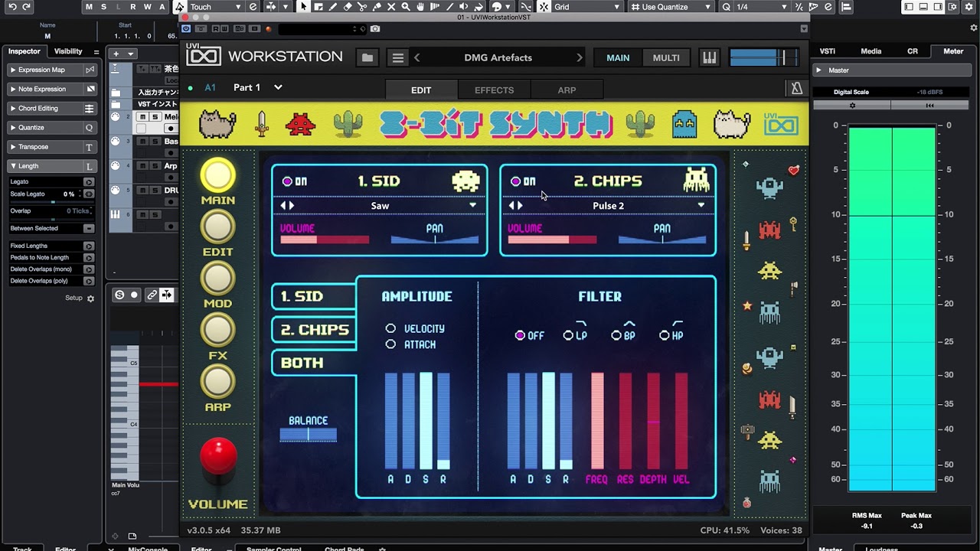
Task: Expand the Master section in Meter panel
Action: pos(818,70)
